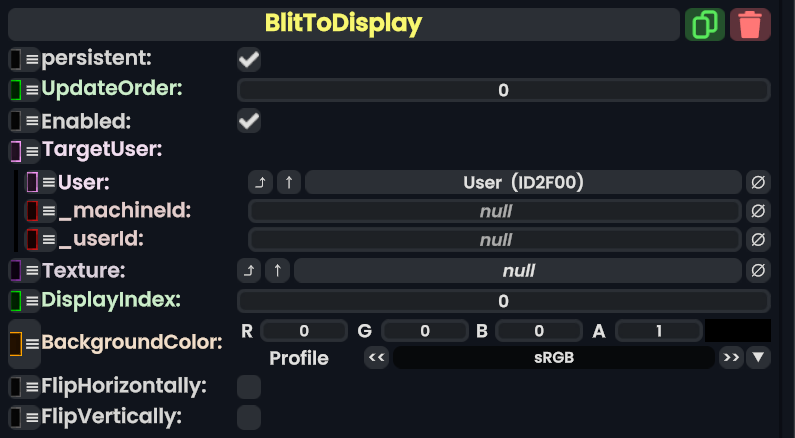Click the black BackgroundColor swatch
795x438 pixels.
click(737, 330)
